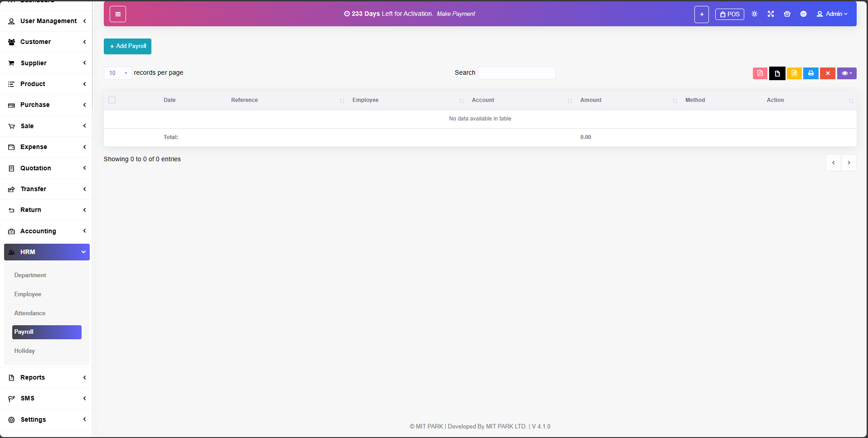Click the Search input field

tap(517, 73)
